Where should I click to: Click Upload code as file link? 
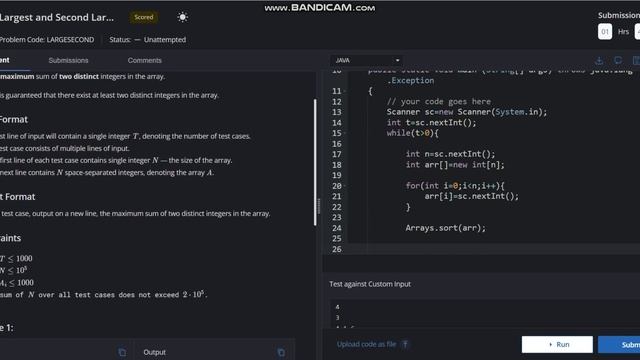coord(367,344)
